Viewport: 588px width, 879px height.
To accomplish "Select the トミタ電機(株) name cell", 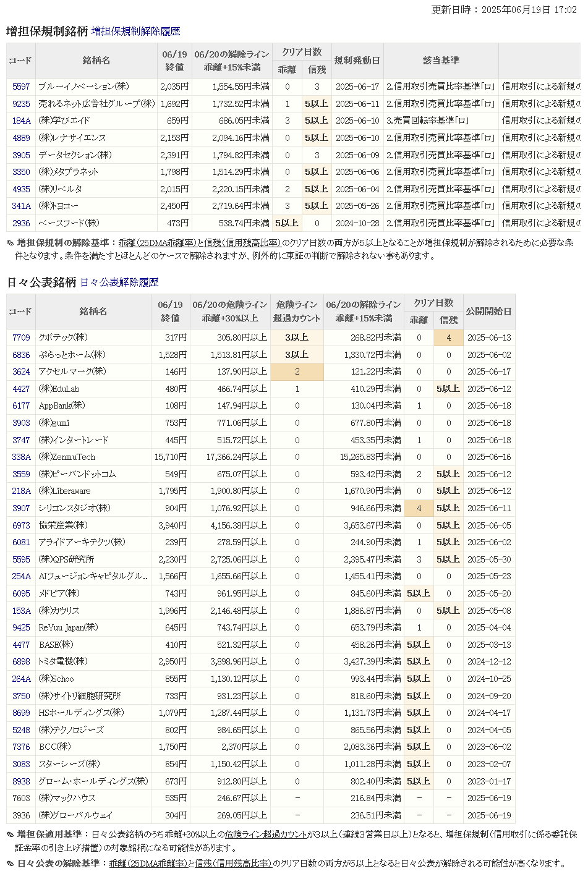I will pyautogui.click(x=93, y=661).
